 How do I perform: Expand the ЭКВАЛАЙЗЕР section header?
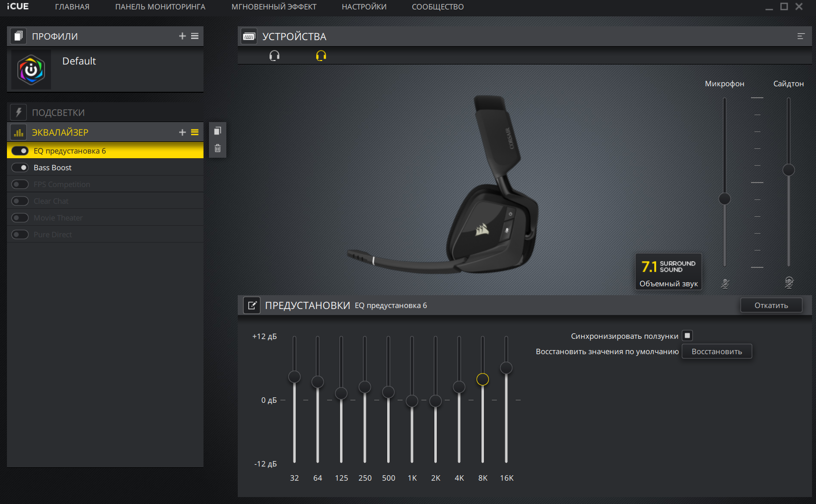point(105,132)
